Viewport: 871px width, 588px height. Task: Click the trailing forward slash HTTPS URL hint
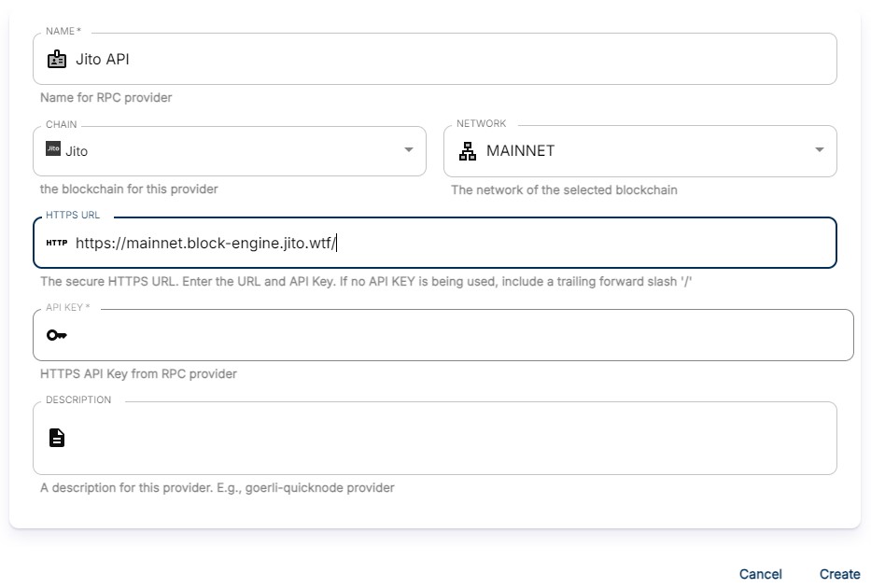click(x=366, y=282)
